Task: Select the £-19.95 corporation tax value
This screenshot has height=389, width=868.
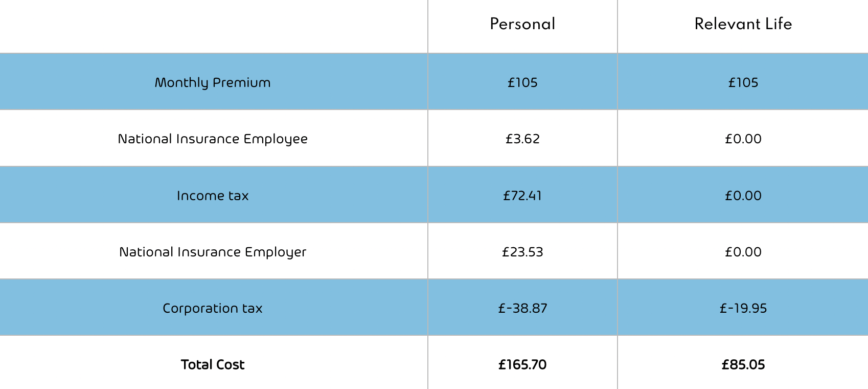Action: [x=743, y=308]
